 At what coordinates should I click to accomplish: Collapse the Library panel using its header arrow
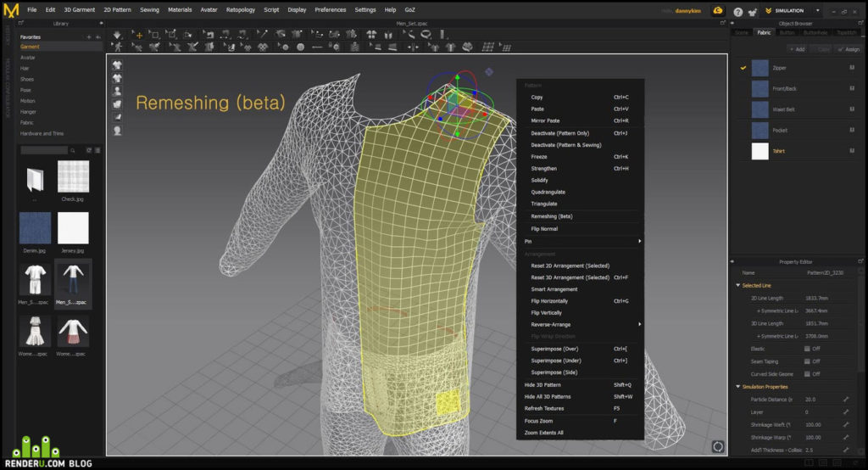(101, 23)
